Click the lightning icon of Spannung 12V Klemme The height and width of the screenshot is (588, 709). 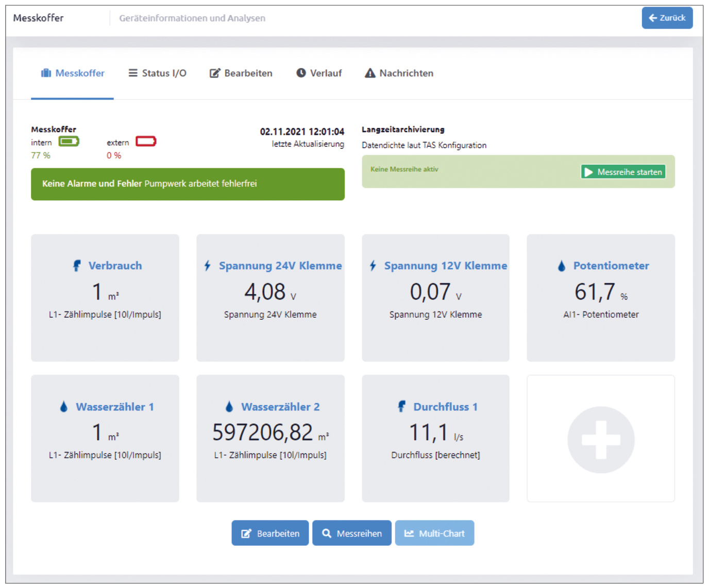pos(373,266)
